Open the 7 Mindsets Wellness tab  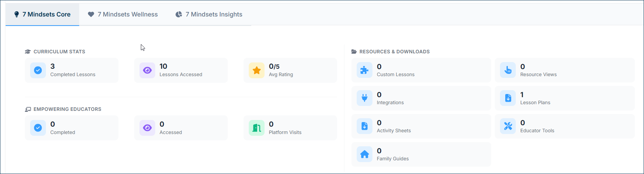point(123,14)
